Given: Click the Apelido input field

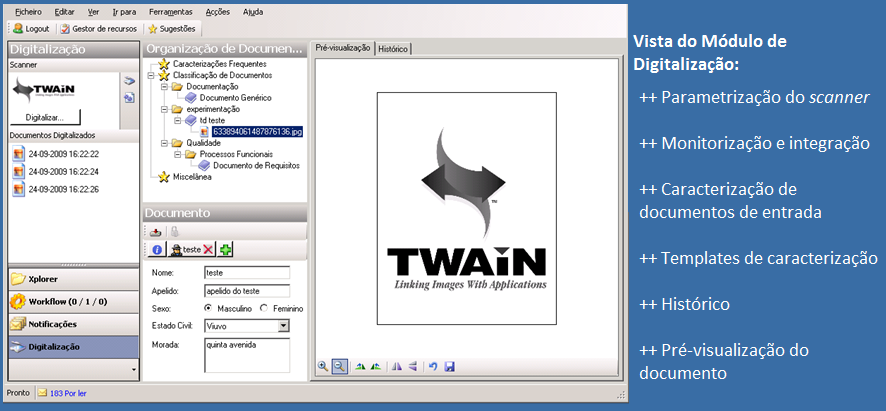Looking at the screenshot, I should pos(247,291).
